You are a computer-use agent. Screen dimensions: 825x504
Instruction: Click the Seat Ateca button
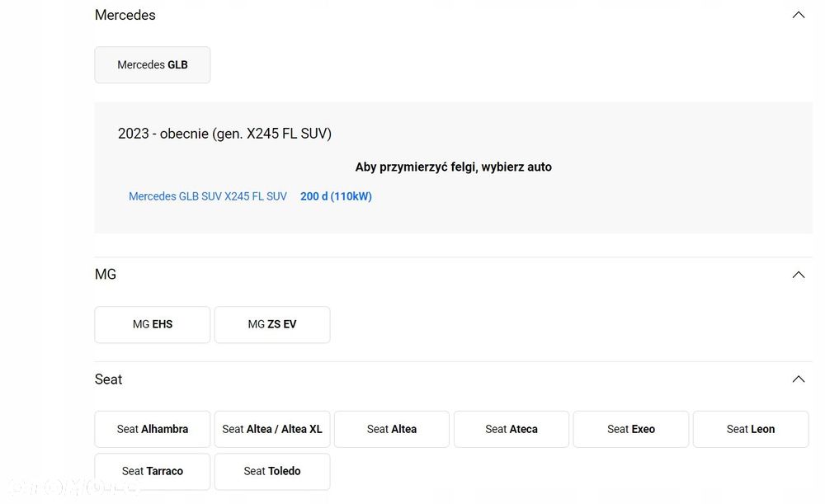click(511, 430)
